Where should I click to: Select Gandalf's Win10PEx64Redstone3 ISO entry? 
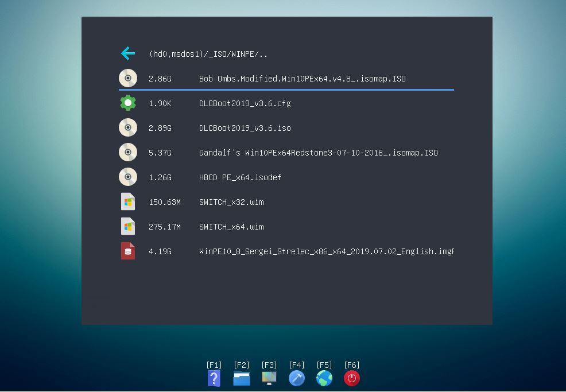[x=319, y=153]
